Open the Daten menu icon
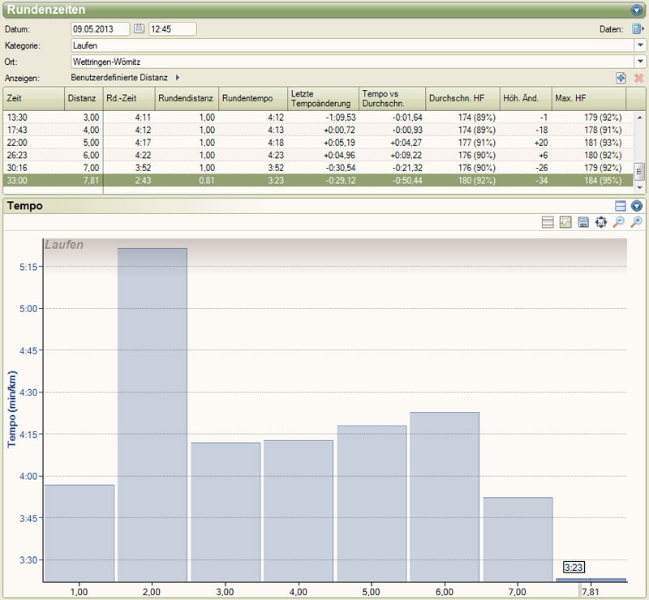This screenshot has height=600, width=649. [x=637, y=29]
